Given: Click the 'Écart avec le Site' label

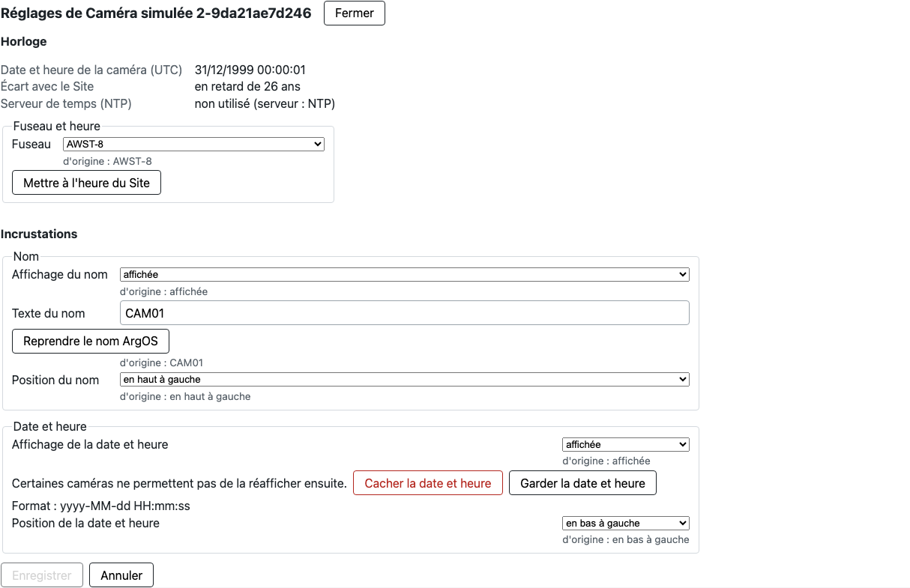Looking at the screenshot, I should [47, 87].
